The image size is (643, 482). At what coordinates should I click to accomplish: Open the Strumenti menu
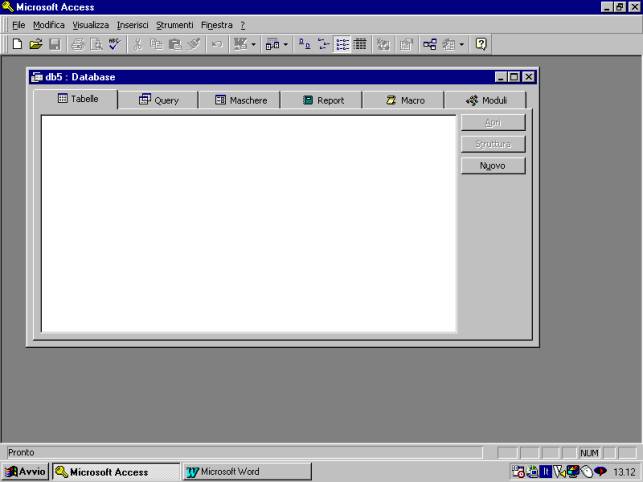(x=175, y=25)
